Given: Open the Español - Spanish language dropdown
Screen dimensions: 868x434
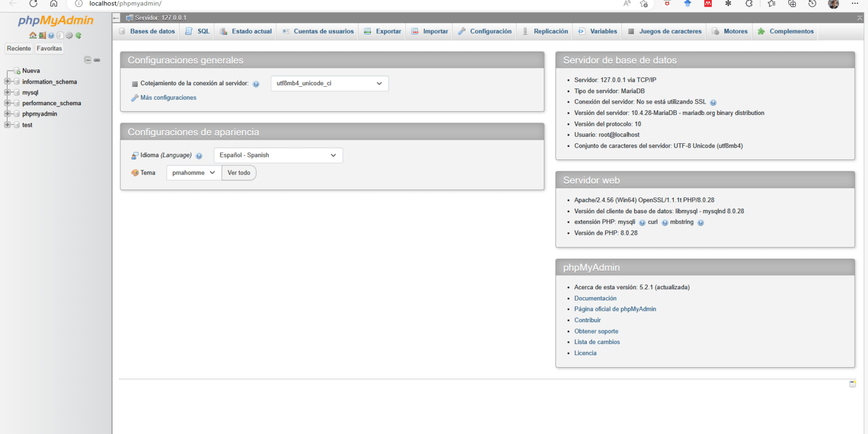Looking at the screenshot, I should point(278,155).
